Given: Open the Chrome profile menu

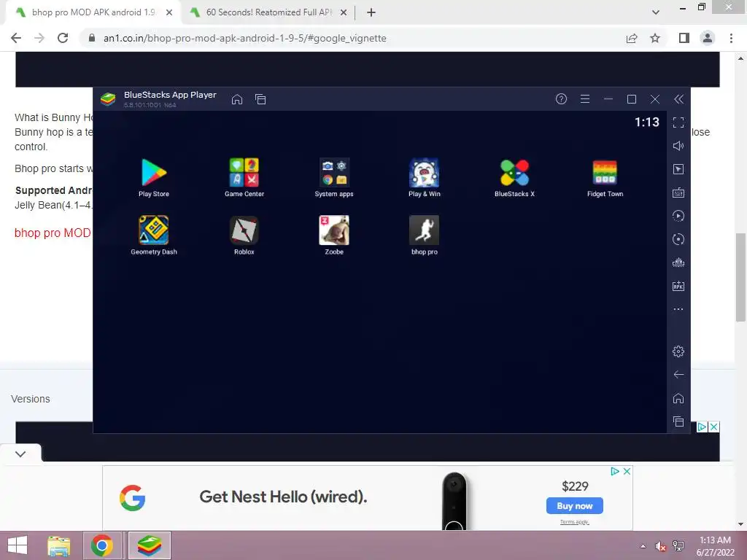Looking at the screenshot, I should click(708, 38).
